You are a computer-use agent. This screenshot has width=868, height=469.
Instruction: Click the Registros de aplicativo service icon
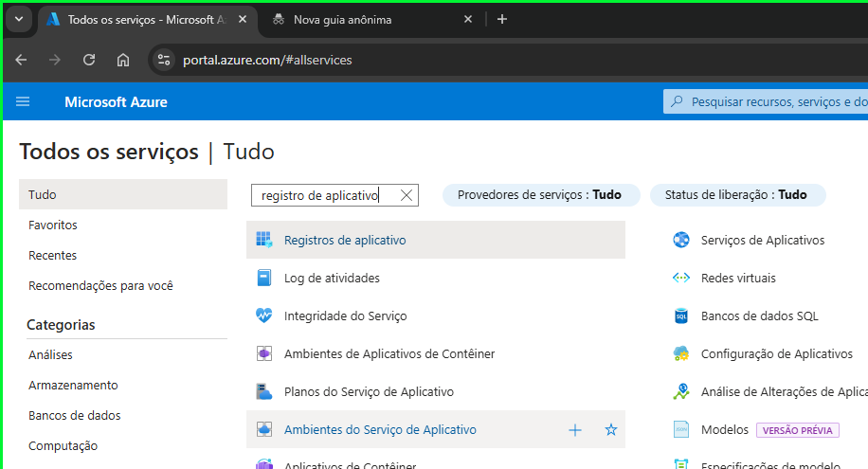click(x=264, y=240)
